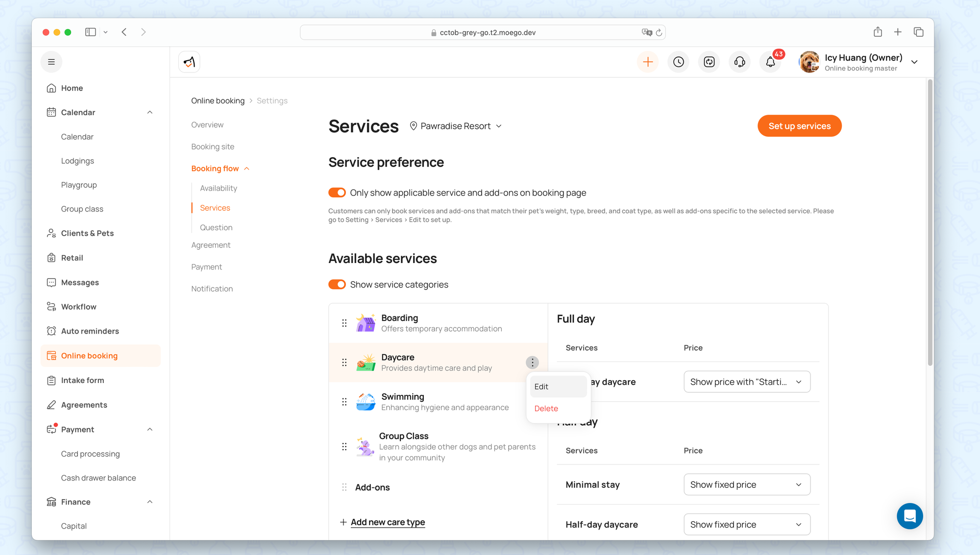The width and height of the screenshot is (980, 555).
Task: Open the Pawradise Resort location dropdown
Action: pyautogui.click(x=456, y=126)
